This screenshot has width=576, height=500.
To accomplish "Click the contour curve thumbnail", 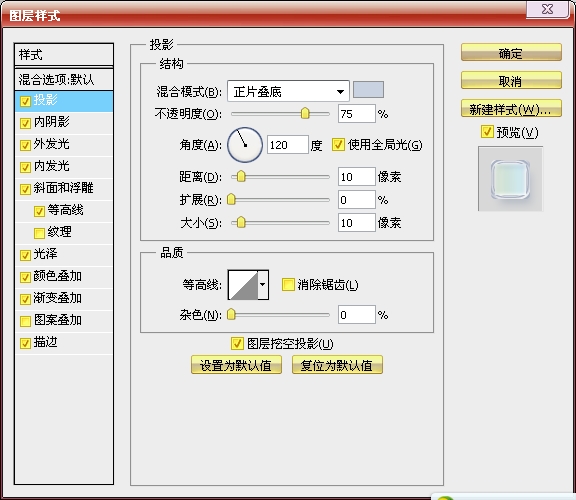I will coord(243,285).
